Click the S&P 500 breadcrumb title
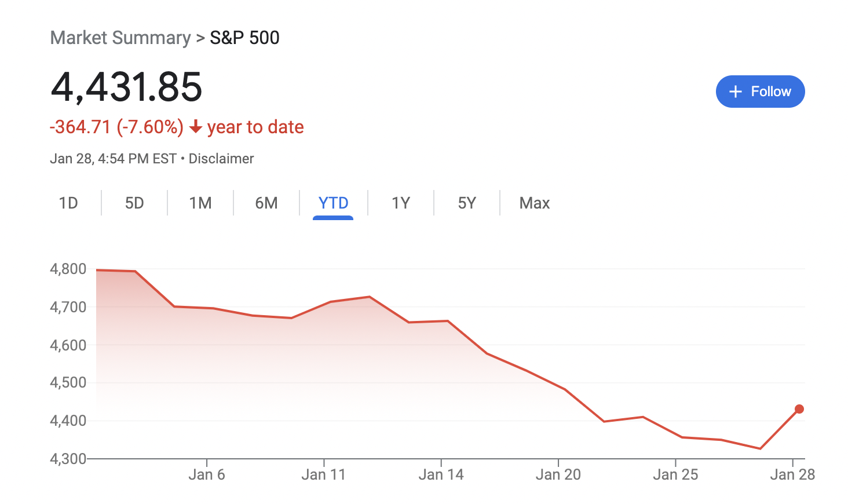This screenshot has height=504, width=848. point(244,38)
